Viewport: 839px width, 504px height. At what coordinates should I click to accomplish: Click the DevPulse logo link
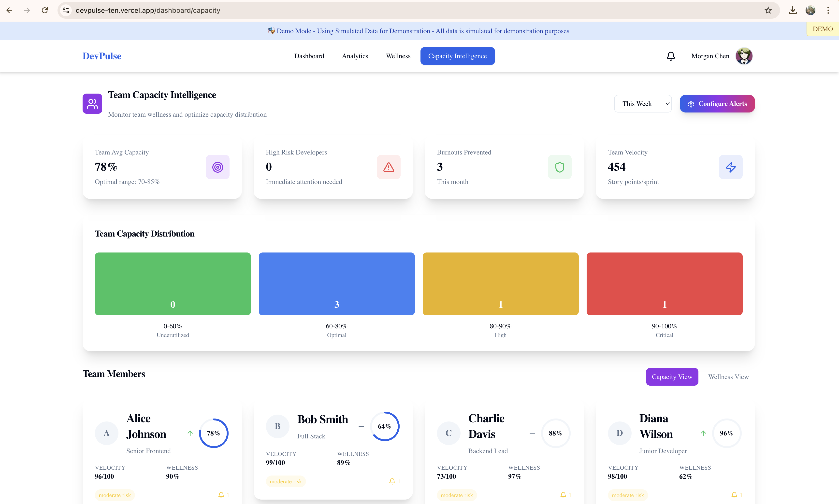tap(101, 56)
